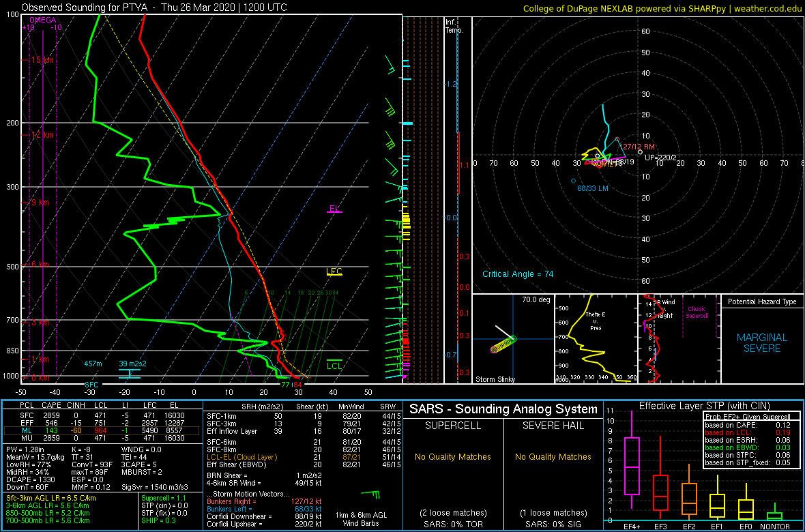
Task: Click the based on LCL: 0.19 line
Action: (748, 432)
